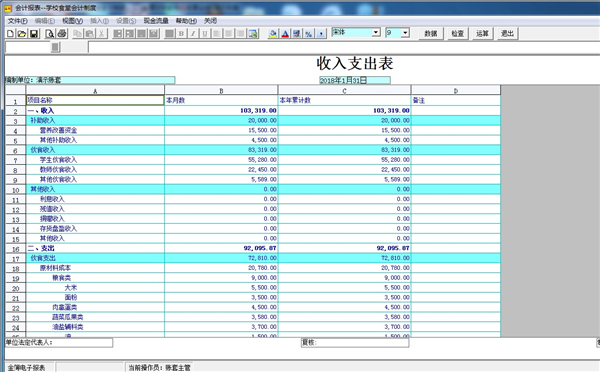
Task: Click the New document icon
Action: (11, 34)
